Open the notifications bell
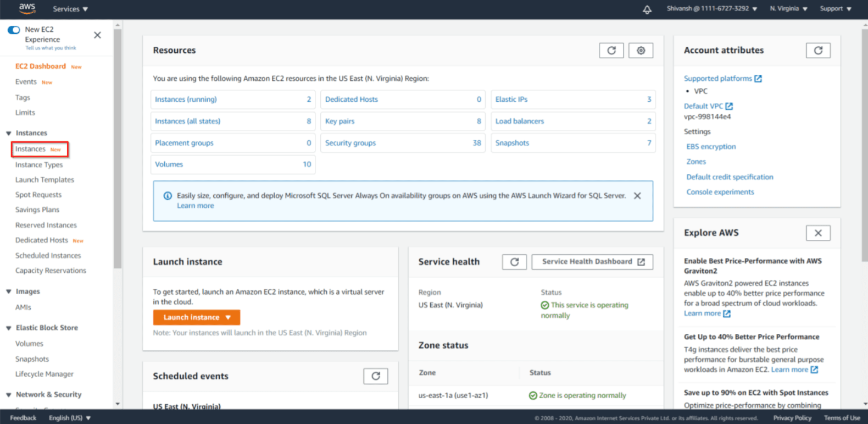Screen dimensions: 868x424 647,9
